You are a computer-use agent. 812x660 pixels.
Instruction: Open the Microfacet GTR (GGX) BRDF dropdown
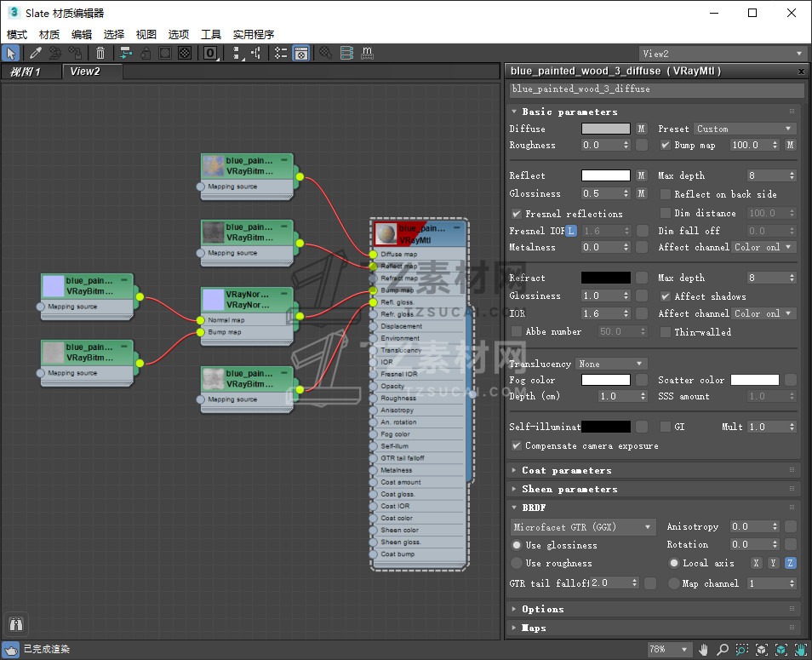[x=583, y=527]
